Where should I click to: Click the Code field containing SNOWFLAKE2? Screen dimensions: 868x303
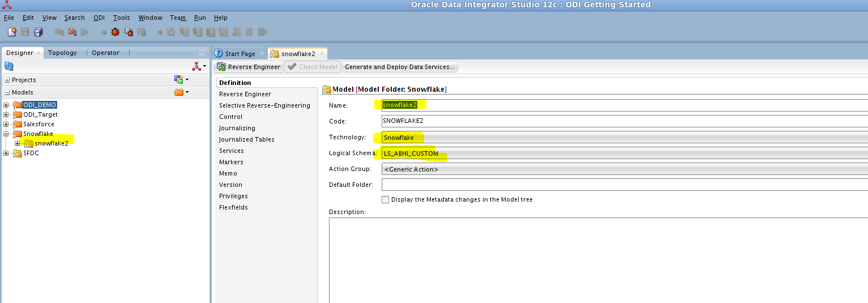coord(625,121)
